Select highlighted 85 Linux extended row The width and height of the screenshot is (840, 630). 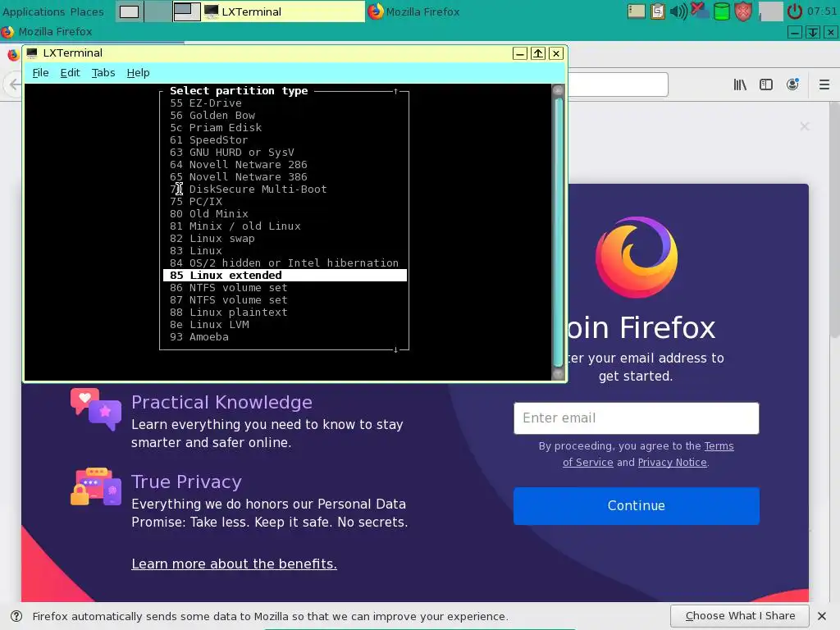coord(285,276)
